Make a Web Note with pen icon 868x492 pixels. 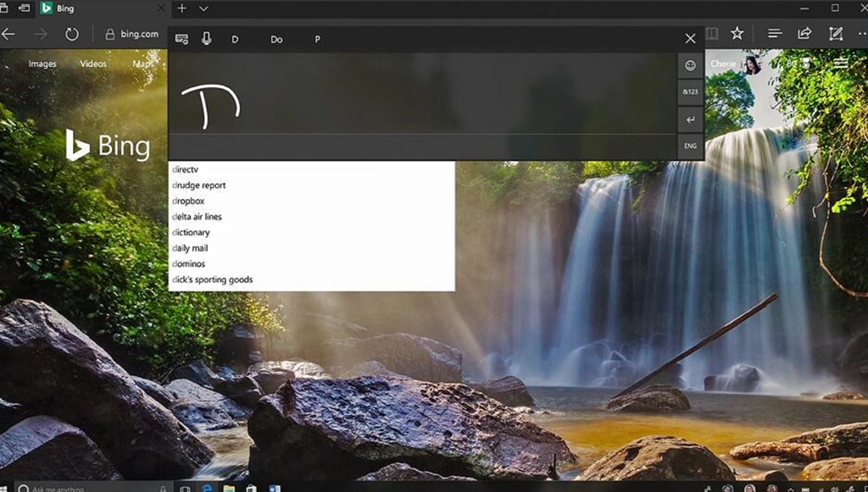click(x=836, y=34)
